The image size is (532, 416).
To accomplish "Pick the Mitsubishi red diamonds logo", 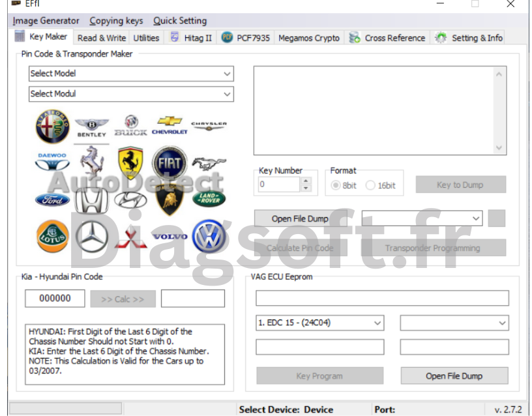I will [130, 237].
